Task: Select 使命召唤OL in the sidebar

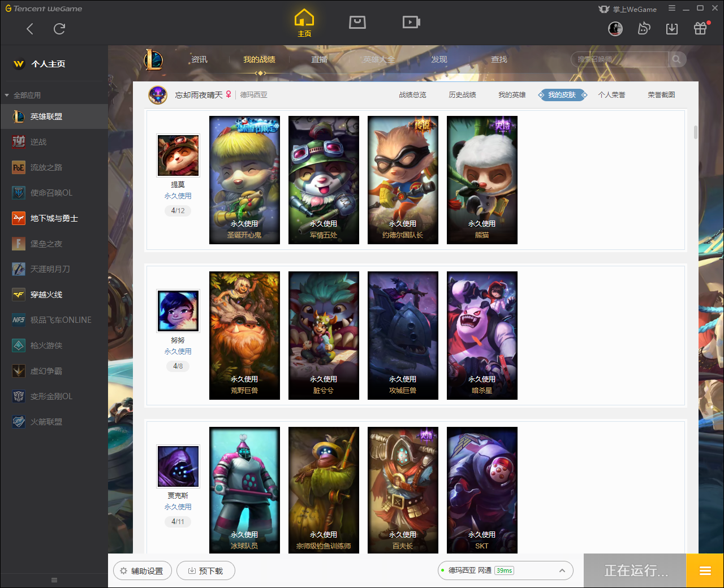Action: click(x=54, y=193)
